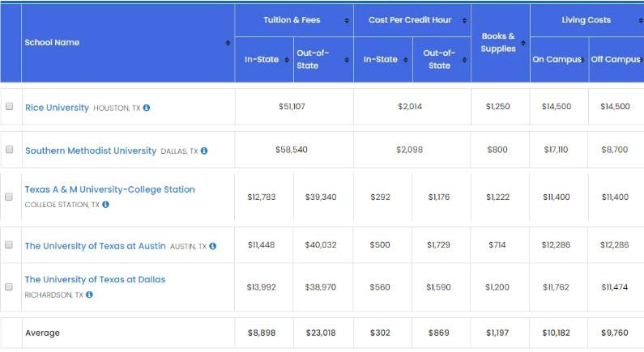Click Texas A&M out-of-state tuition $39,340
This screenshot has height=352, width=644.
point(321,197)
